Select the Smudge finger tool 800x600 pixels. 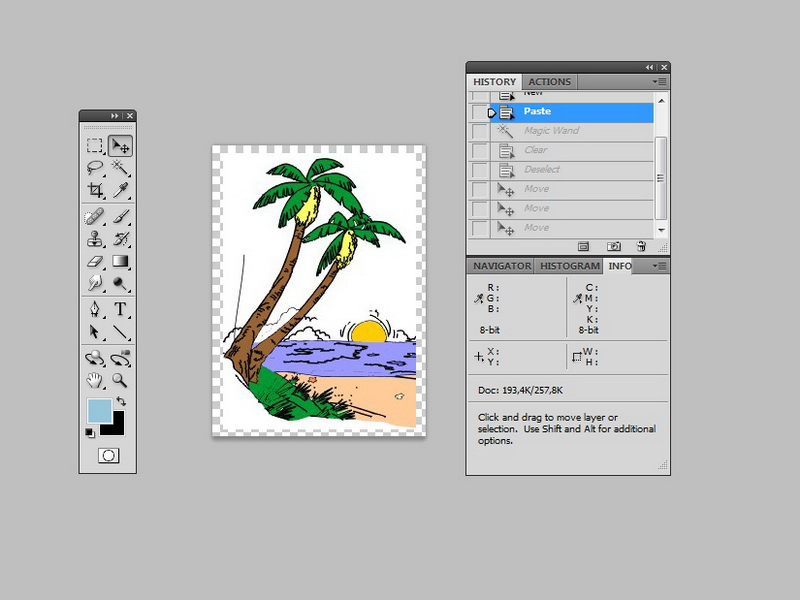click(x=94, y=283)
